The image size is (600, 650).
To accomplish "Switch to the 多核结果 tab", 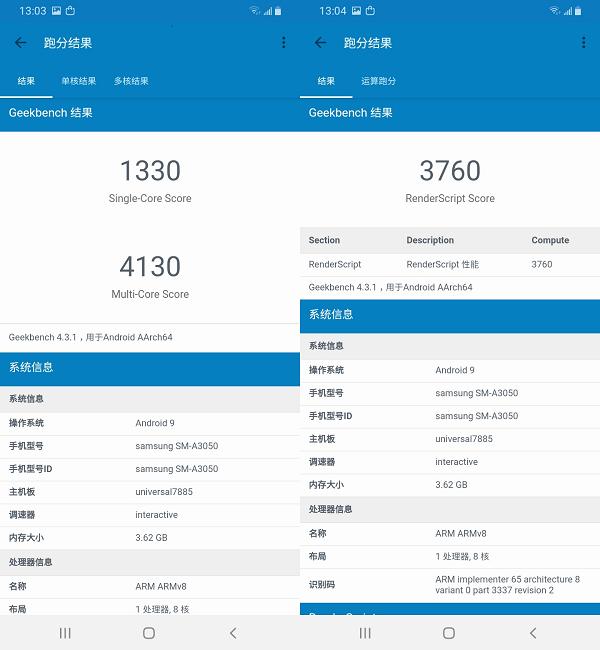I will coord(131,81).
